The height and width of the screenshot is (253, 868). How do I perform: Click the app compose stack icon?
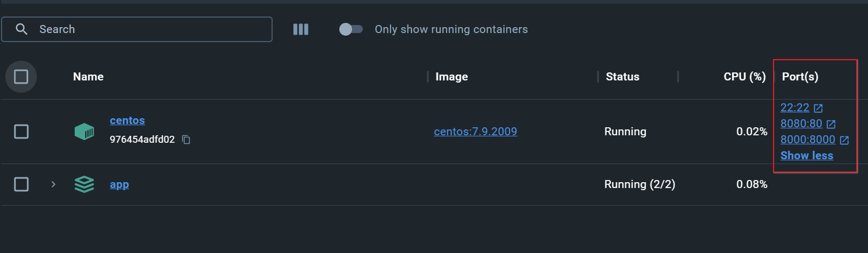(84, 184)
